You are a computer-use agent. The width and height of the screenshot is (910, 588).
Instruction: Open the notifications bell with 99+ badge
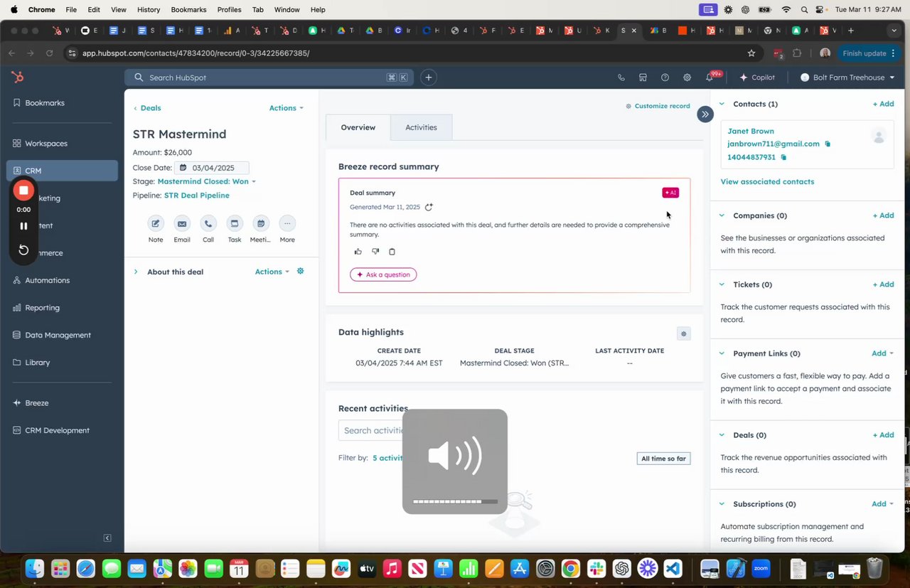(x=710, y=77)
